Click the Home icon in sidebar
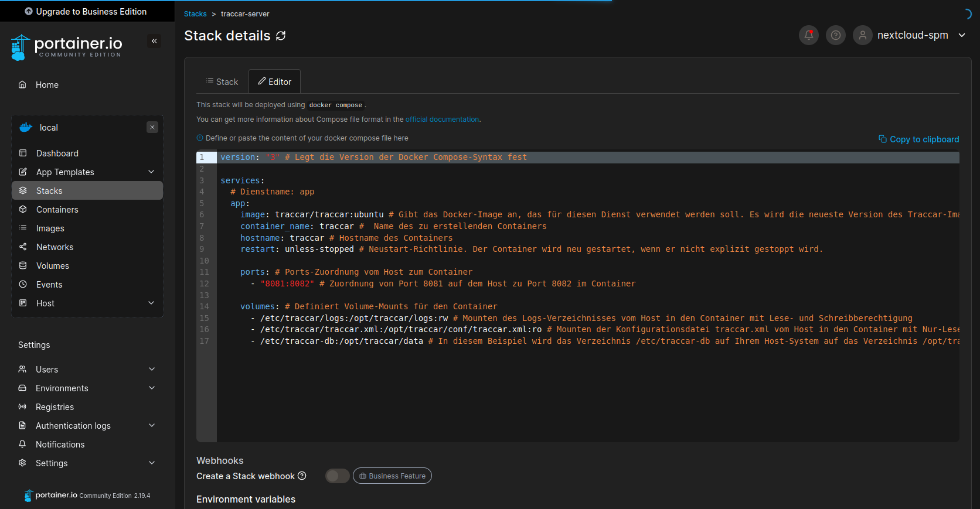The image size is (980, 509). pos(22,85)
